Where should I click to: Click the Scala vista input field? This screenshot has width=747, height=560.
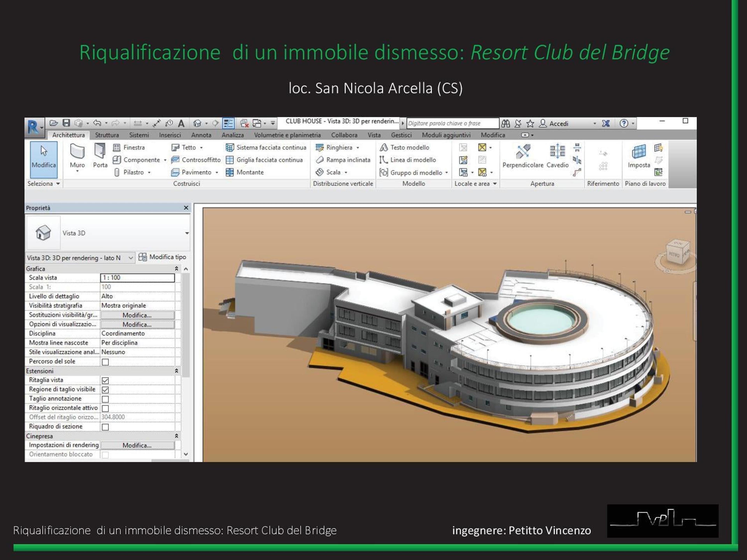click(138, 277)
